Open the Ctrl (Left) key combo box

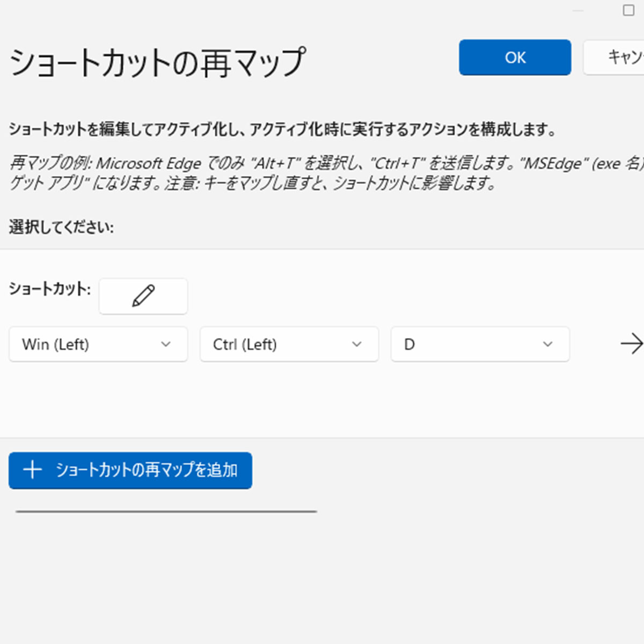click(289, 344)
